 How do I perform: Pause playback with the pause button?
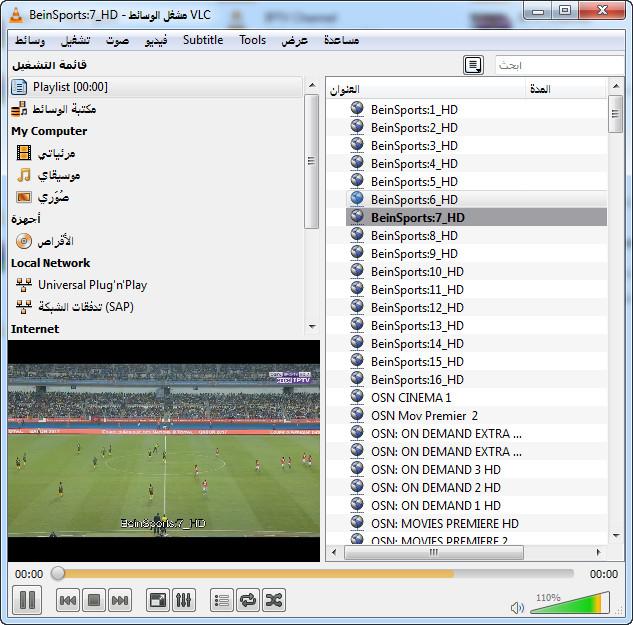(27, 600)
